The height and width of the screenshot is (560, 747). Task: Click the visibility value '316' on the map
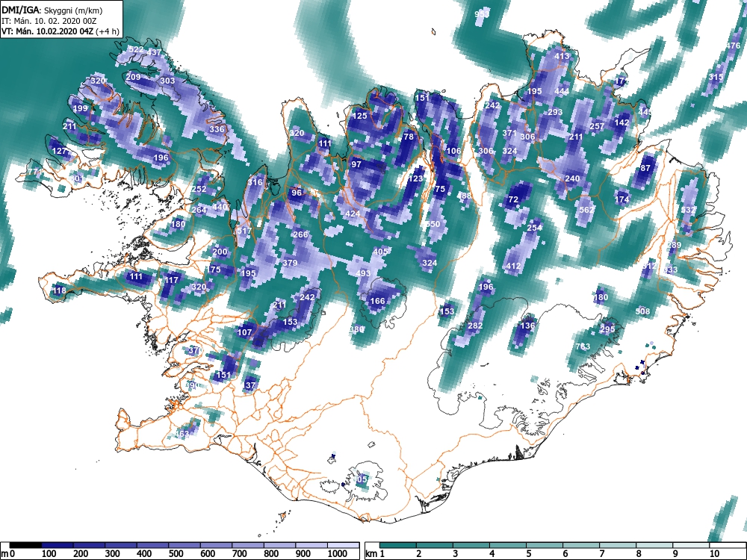(255, 182)
